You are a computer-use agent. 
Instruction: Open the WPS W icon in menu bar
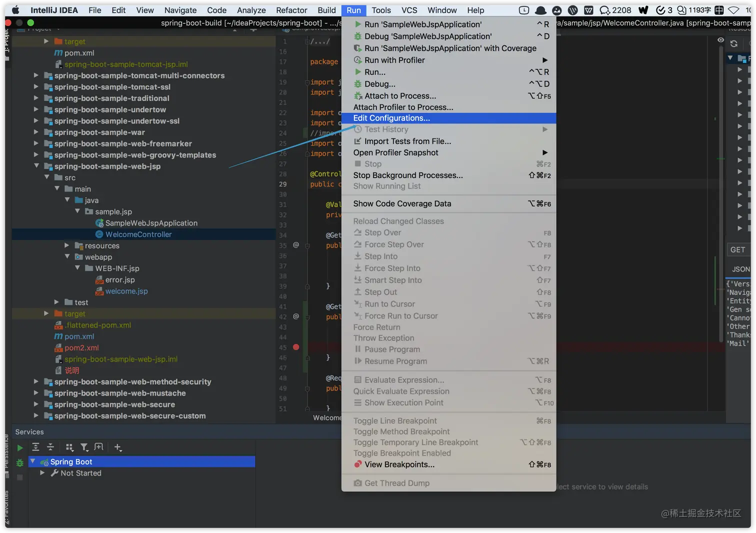point(589,10)
